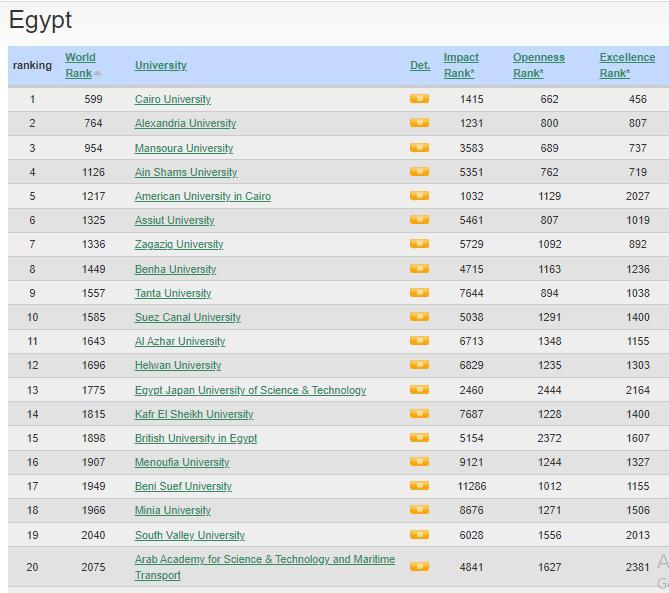Visit the Suez Canal University link

[x=188, y=317]
